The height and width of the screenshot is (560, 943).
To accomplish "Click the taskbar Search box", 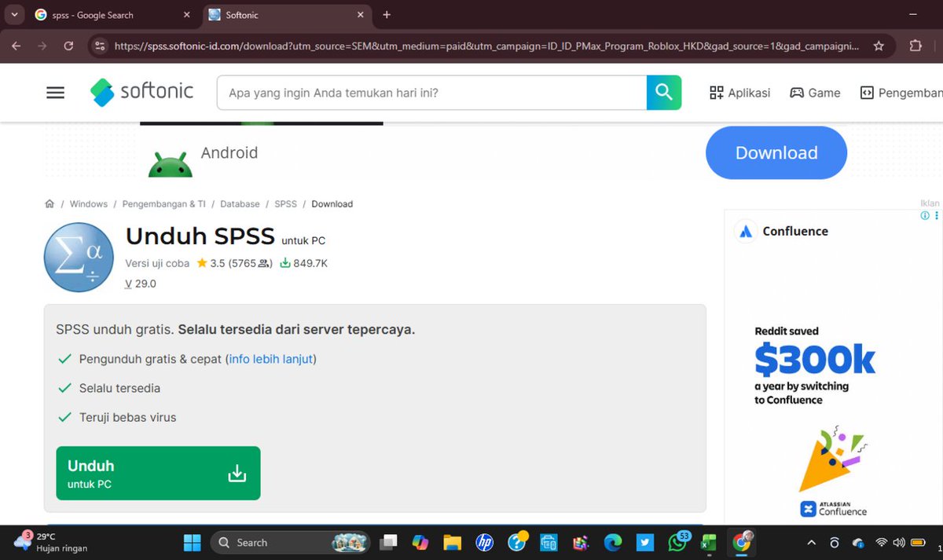I will (x=292, y=543).
